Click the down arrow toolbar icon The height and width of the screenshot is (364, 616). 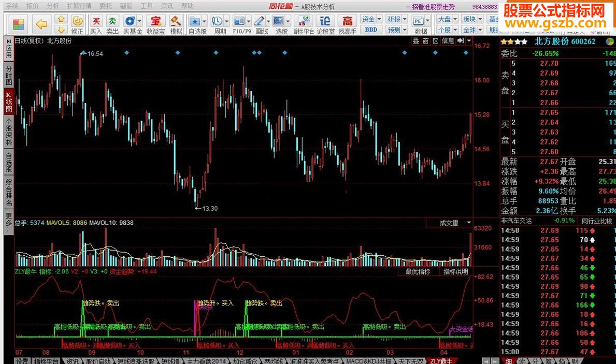click(61, 30)
